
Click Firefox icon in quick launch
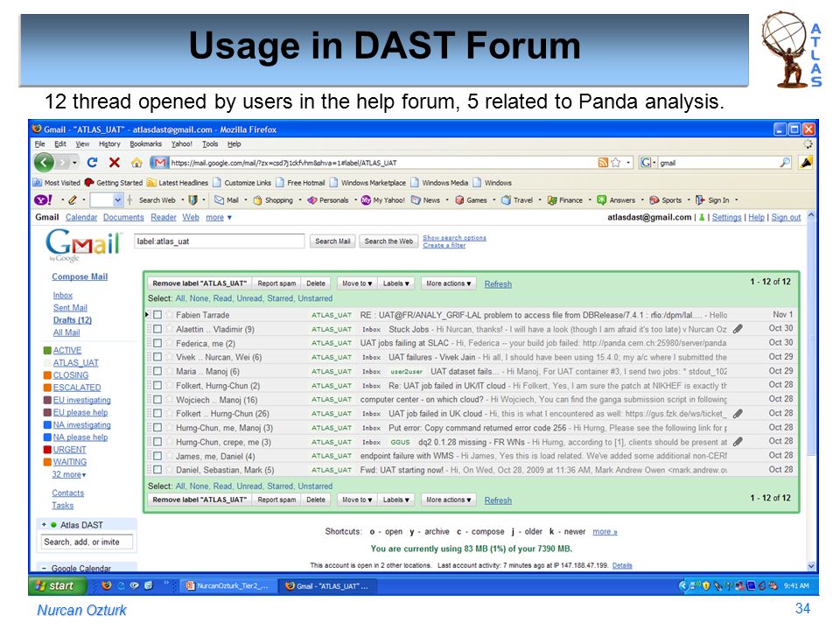click(x=107, y=585)
